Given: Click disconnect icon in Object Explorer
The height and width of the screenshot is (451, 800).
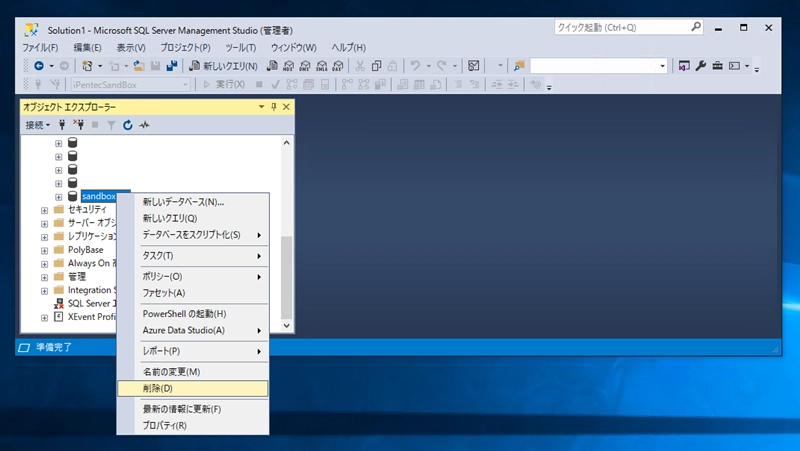Looking at the screenshot, I should tap(78, 124).
